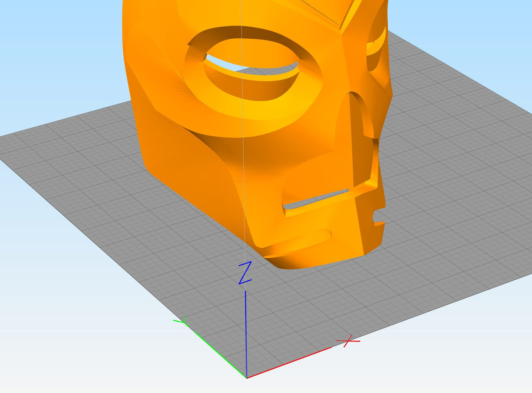Image resolution: width=532 pixels, height=393 pixels.
Task: Click the green Y axis label
Action: click(181, 321)
